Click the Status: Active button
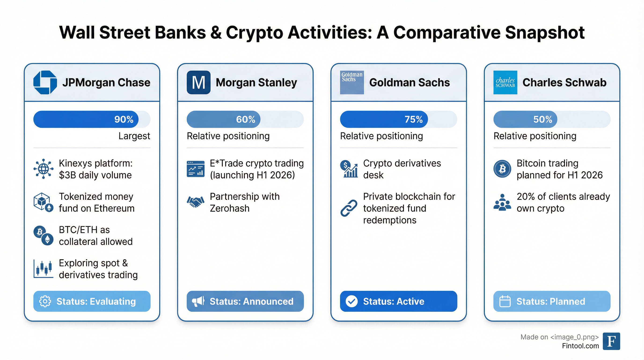Screen dimensions: 644x360 click(x=398, y=301)
